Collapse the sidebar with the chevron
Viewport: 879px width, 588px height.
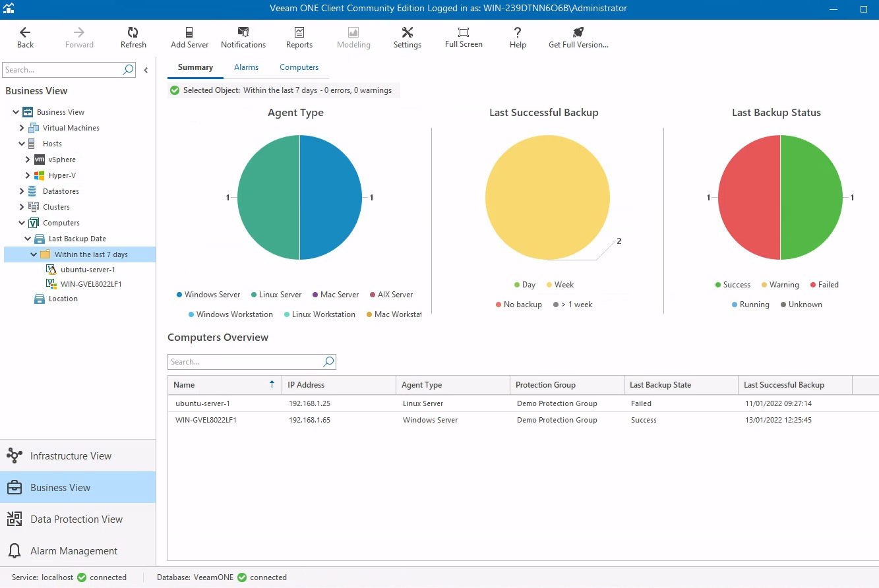(146, 70)
